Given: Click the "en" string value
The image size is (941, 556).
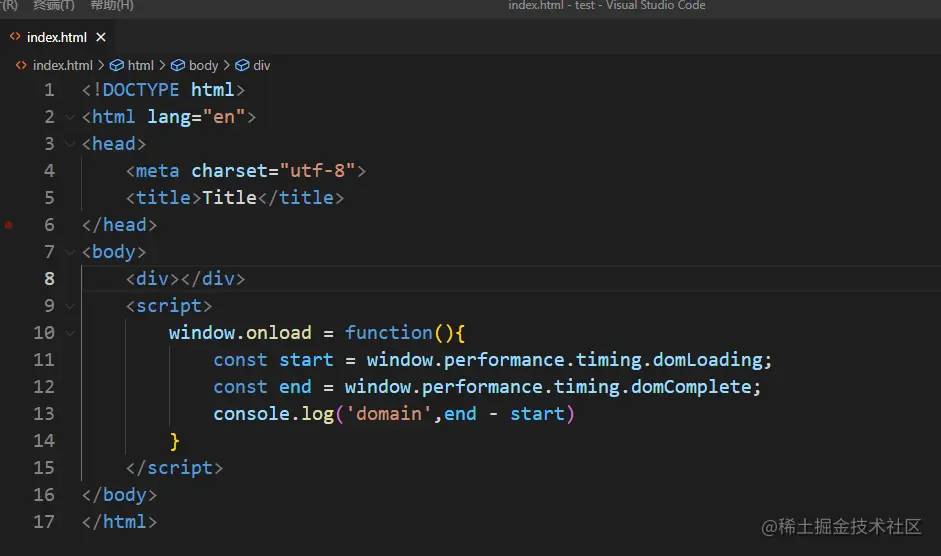Looking at the screenshot, I should (224, 117).
